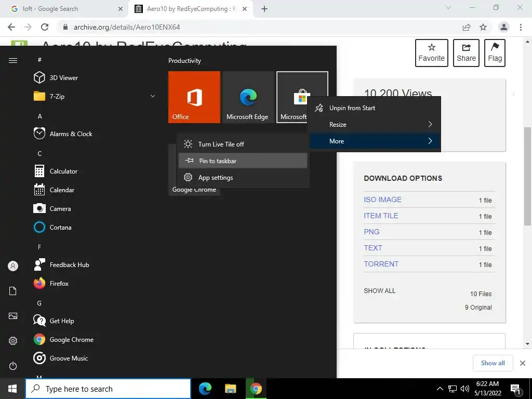Click the taskbar search box

(x=108, y=389)
